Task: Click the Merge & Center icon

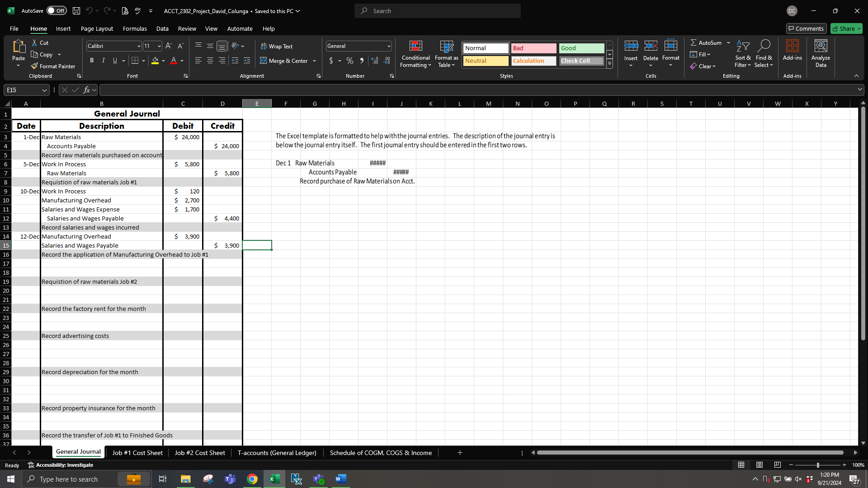Action: [284, 61]
